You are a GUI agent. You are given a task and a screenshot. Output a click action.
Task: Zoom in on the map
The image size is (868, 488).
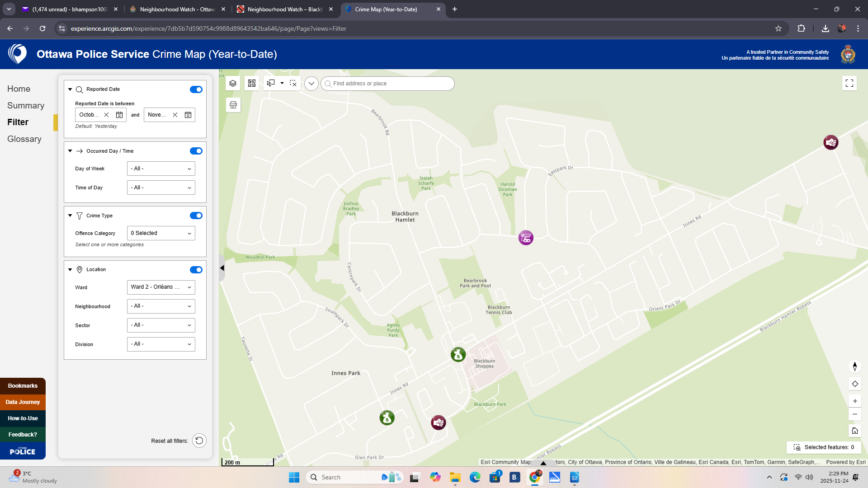(854, 401)
